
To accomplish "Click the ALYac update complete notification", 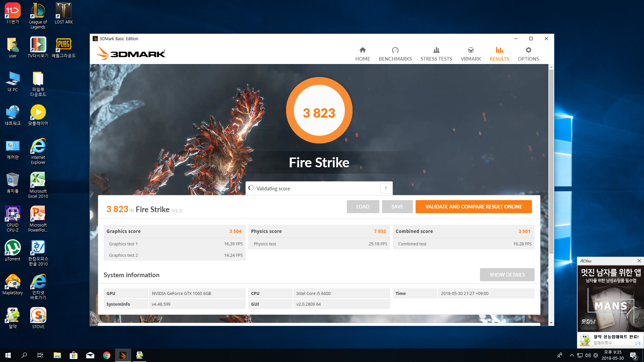I will (x=610, y=340).
